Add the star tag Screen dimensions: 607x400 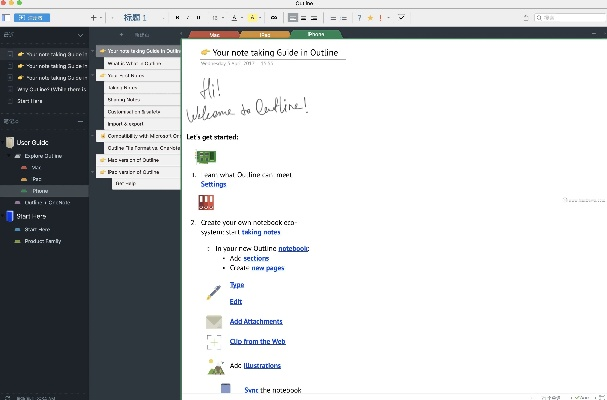[370, 18]
